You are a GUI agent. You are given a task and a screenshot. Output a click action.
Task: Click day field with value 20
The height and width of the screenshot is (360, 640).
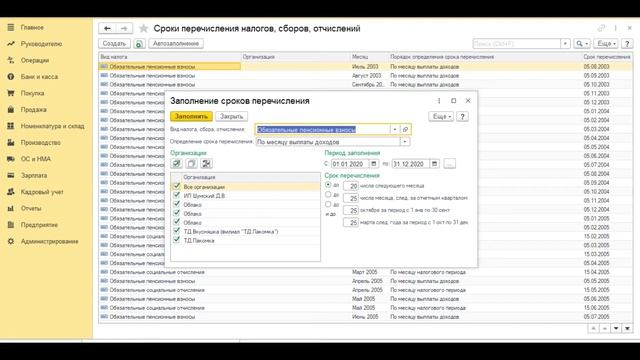[x=351, y=186]
